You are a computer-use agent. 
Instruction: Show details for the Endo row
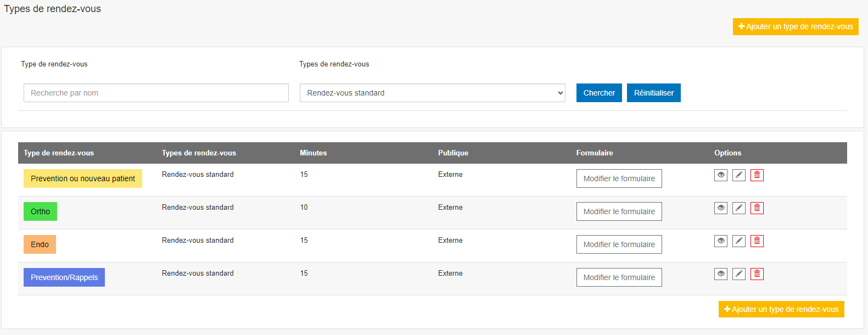click(720, 241)
